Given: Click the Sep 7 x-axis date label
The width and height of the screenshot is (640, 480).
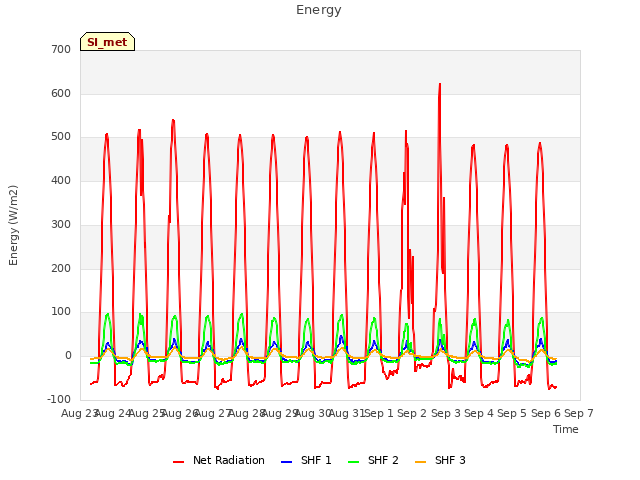Looking at the screenshot, I should [x=579, y=413].
